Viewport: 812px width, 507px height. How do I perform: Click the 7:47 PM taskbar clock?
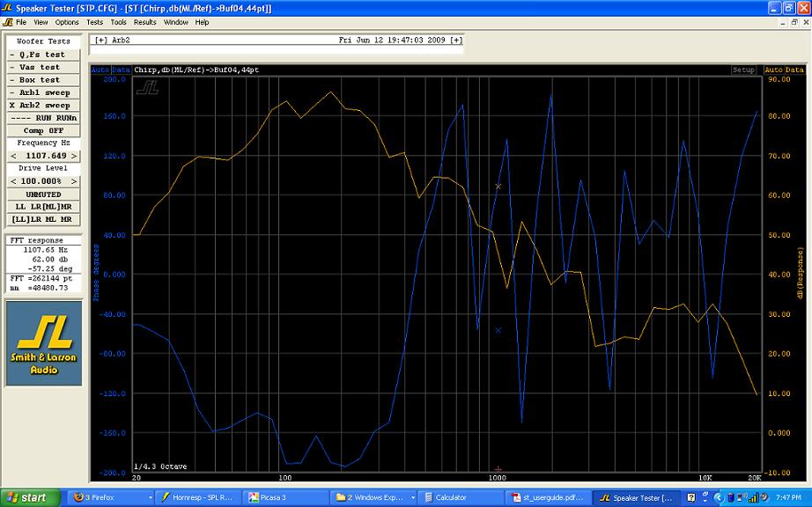point(789,497)
